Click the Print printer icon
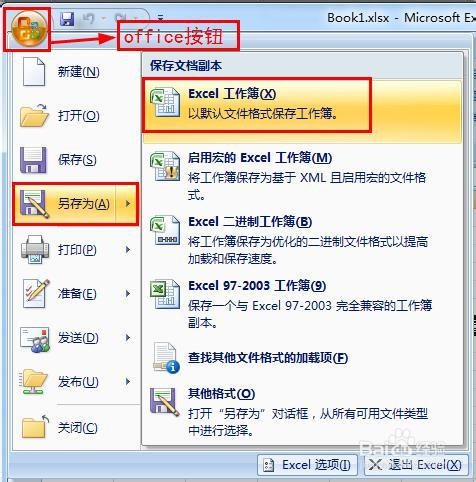The height and width of the screenshot is (482, 476). click(x=35, y=249)
